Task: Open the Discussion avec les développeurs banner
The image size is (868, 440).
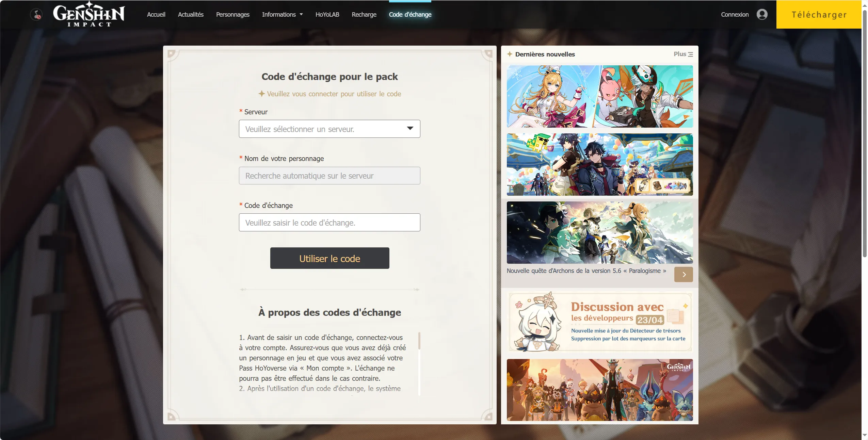Action: pyautogui.click(x=600, y=322)
